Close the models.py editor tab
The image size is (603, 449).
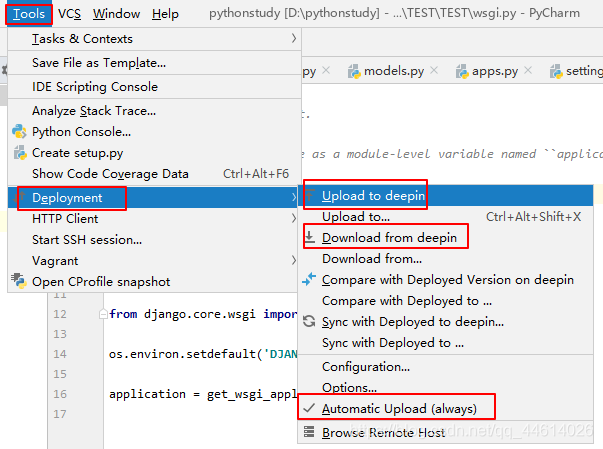click(434, 70)
